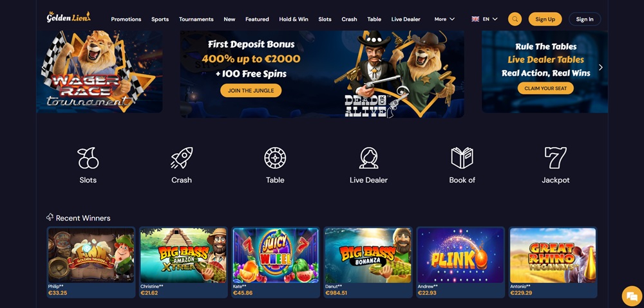Image resolution: width=644 pixels, height=308 pixels.
Task: Click the CLAIM YOUR SEAT button
Action: coord(545,88)
